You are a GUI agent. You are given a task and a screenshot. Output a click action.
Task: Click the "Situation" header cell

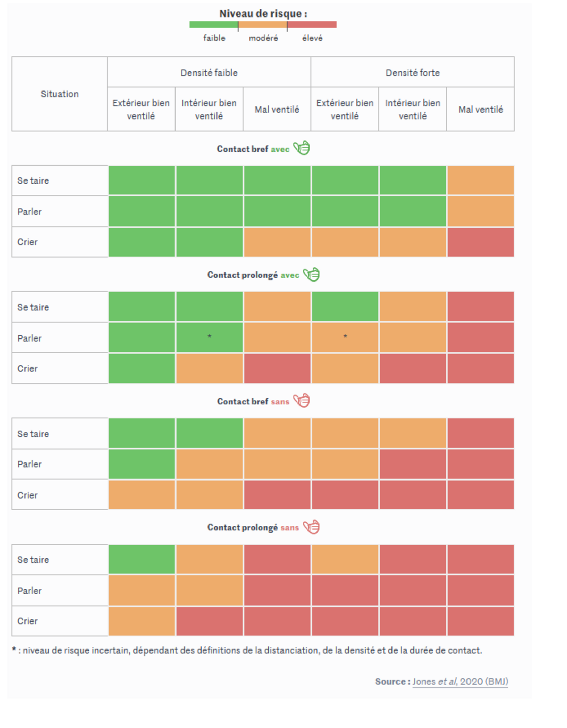[60, 94]
